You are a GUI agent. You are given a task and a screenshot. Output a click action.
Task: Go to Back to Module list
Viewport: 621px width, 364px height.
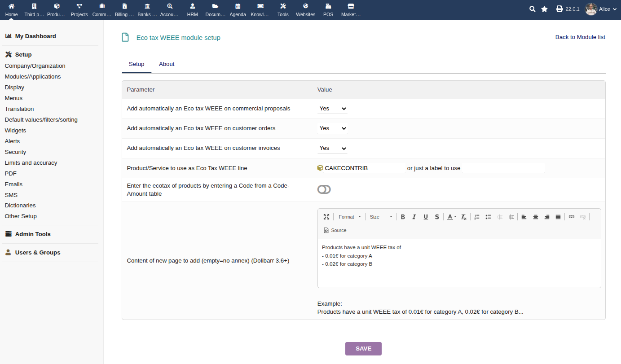(580, 37)
